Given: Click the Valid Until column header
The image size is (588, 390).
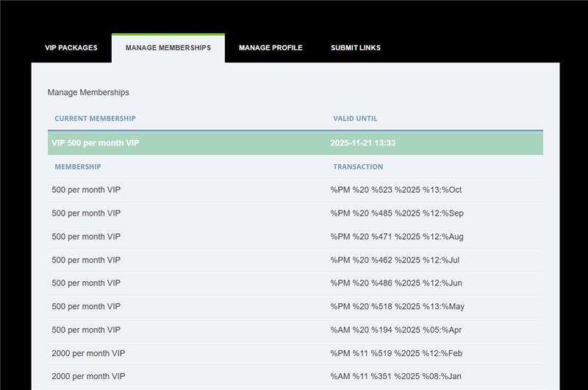Looking at the screenshot, I should click(x=355, y=118).
